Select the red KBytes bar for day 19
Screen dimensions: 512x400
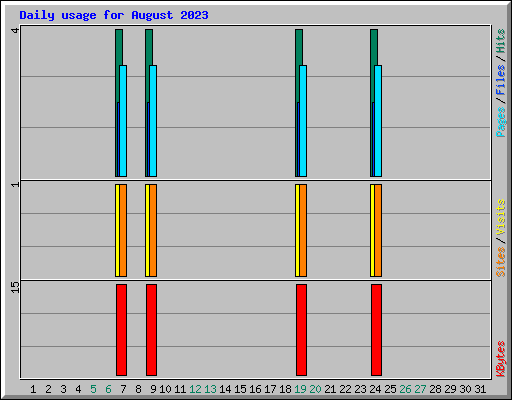tap(301, 330)
